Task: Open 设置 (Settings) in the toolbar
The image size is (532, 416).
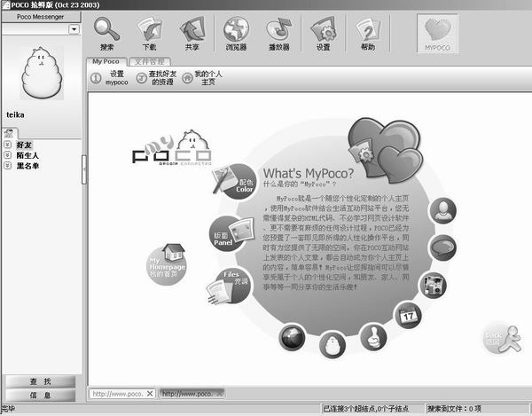Action: pyautogui.click(x=323, y=34)
